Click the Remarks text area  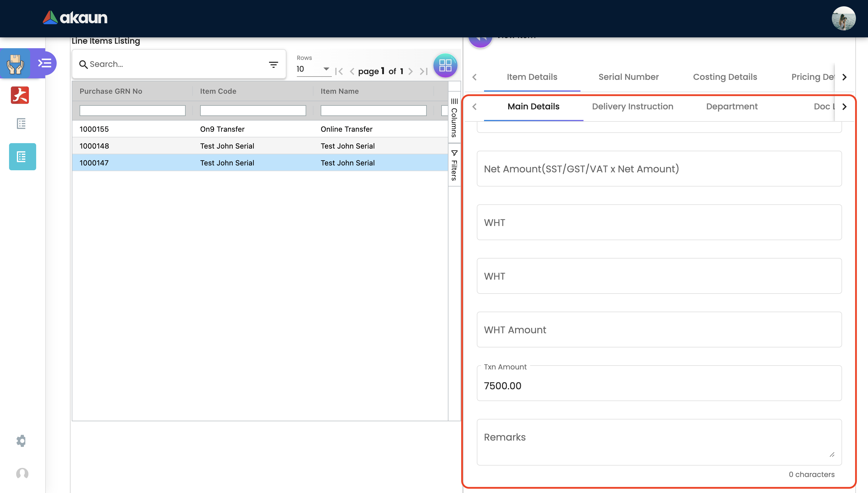pyautogui.click(x=659, y=442)
